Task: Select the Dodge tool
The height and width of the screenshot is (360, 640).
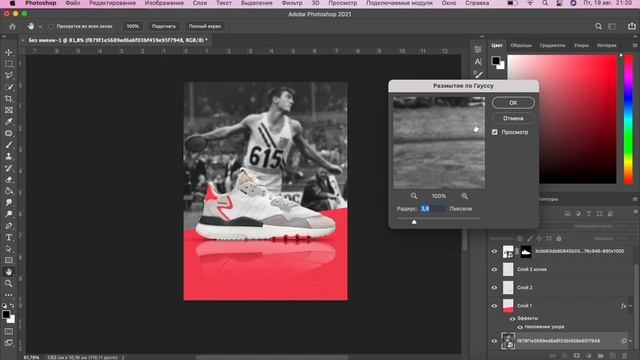Action: pyautogui.click(x=9, y=214)
